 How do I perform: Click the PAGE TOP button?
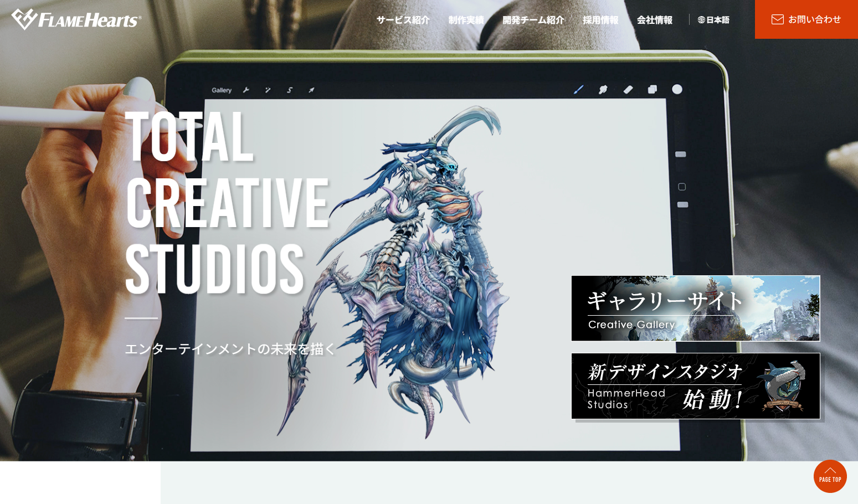830,476
